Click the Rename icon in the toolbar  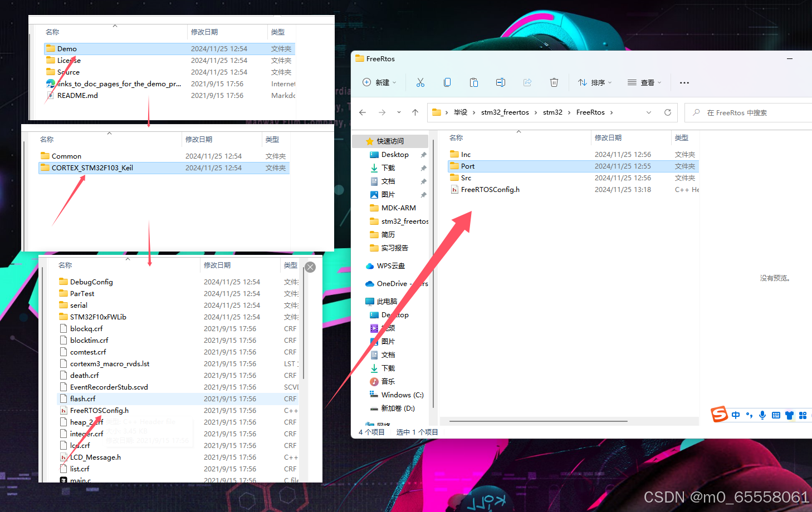click(x=500, y=82)
